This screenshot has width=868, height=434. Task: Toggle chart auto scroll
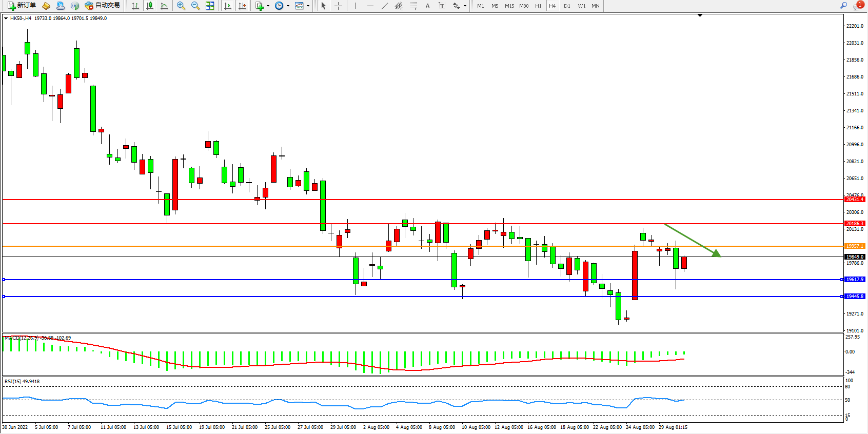(x=228, y=6)
